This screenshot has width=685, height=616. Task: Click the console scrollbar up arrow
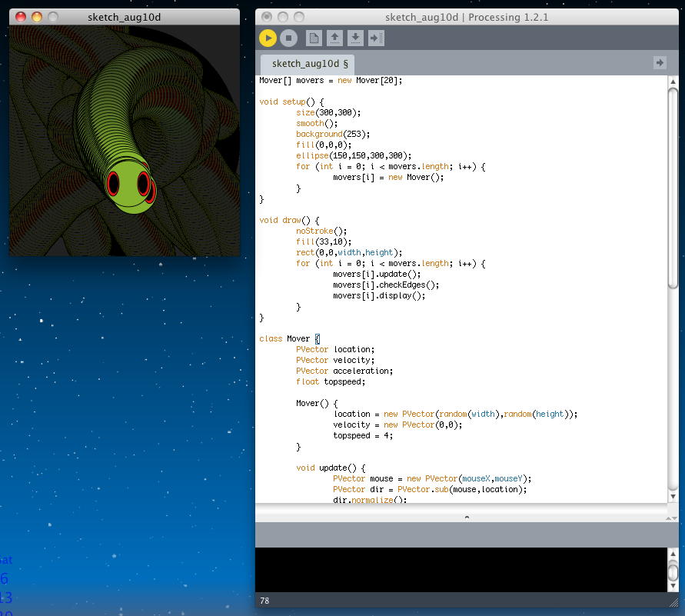[x=673, y=554]
